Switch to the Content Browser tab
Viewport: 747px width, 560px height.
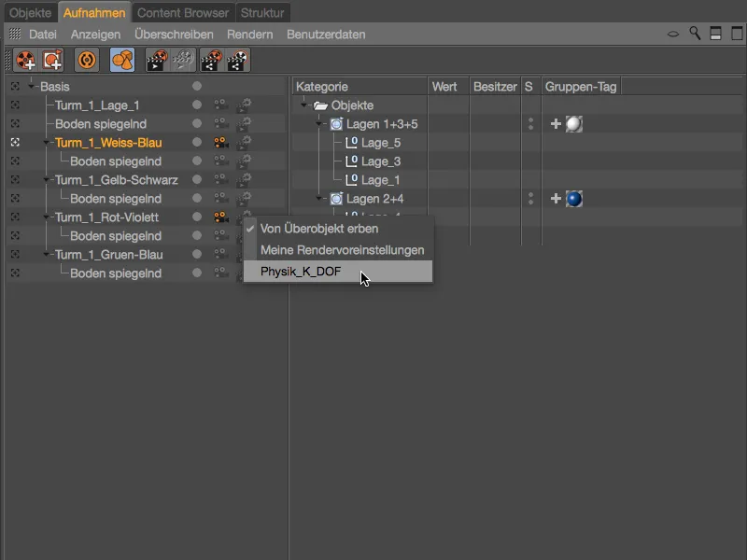click(183, 13)
